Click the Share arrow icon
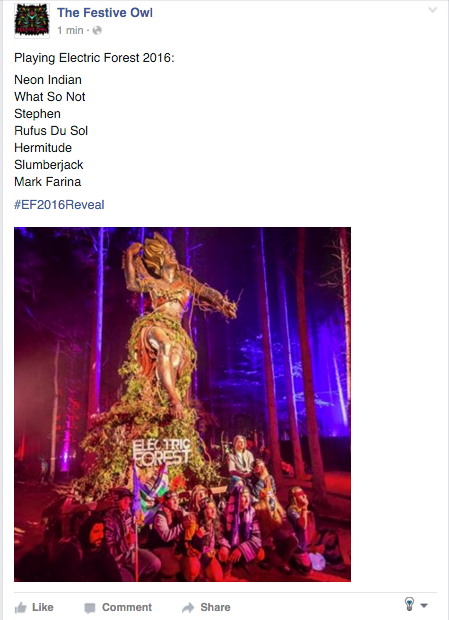 (188, 607)
